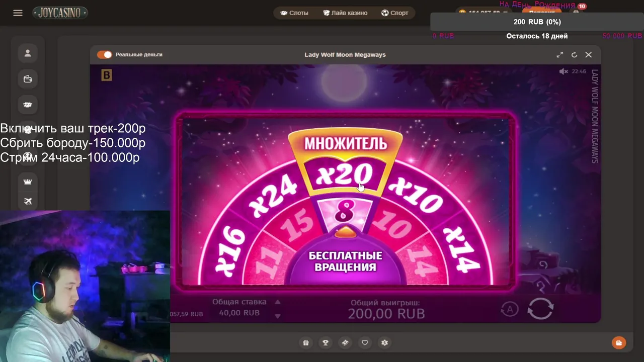The width and height of the screenshot is (644, 362).
Task: Open the crown VIP sidebar icon
Action: [x=28, y=182]
